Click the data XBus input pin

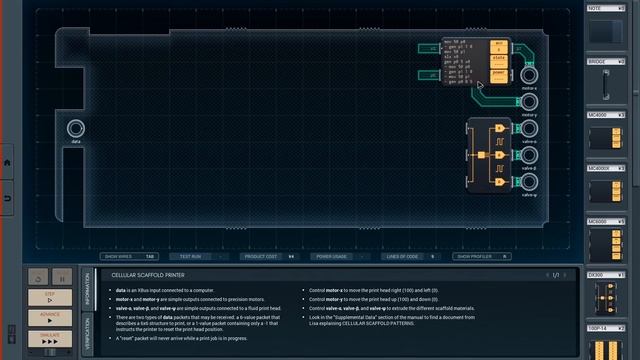(x=76, y=129)
